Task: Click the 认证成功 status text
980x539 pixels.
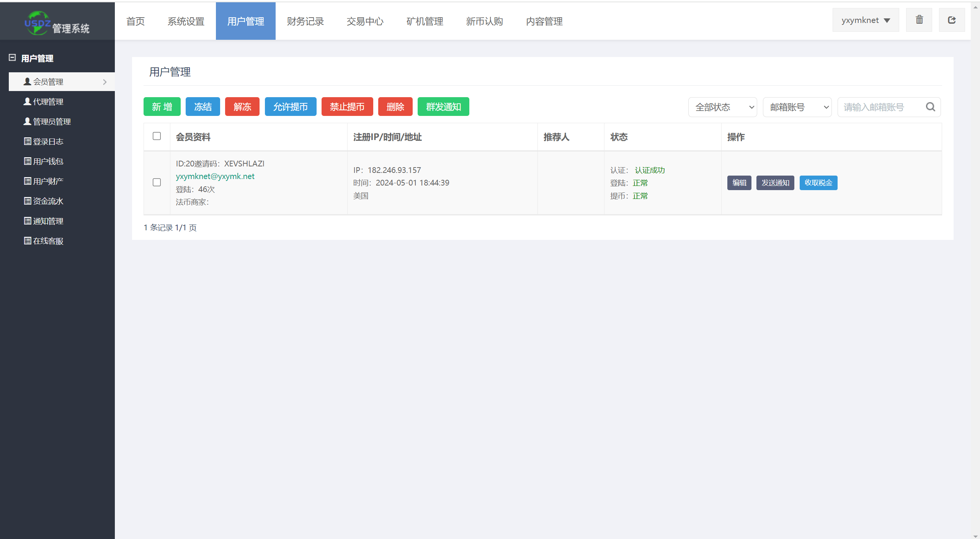Action: [650, 170]
